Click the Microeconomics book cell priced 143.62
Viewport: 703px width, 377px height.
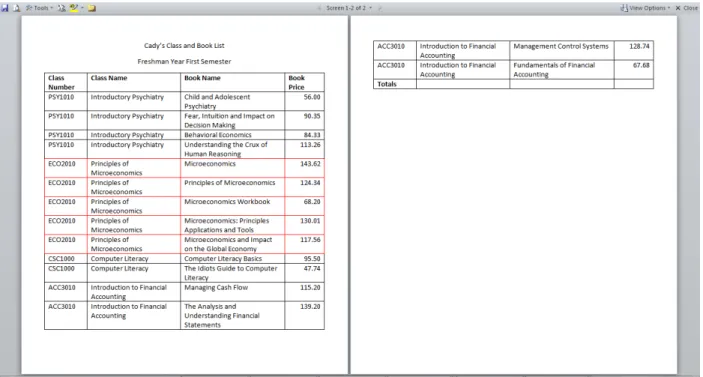point(232,168)
